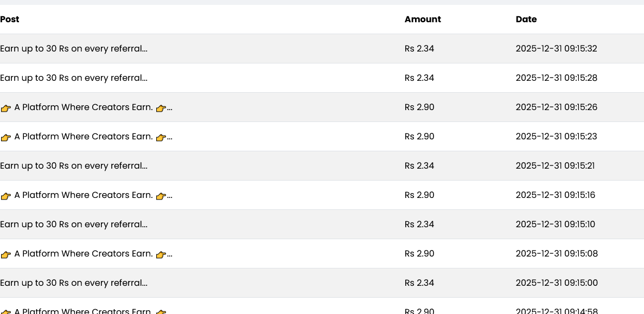Click the Rs 2.90 amount in the 09:15:26 row
Viewport: 644px width, 314px height.
(419, 107)
